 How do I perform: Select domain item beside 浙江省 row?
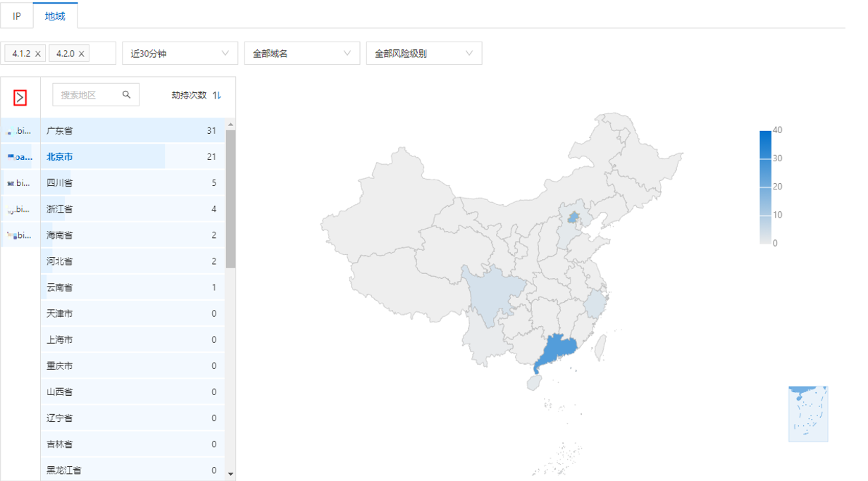(20, 208)
